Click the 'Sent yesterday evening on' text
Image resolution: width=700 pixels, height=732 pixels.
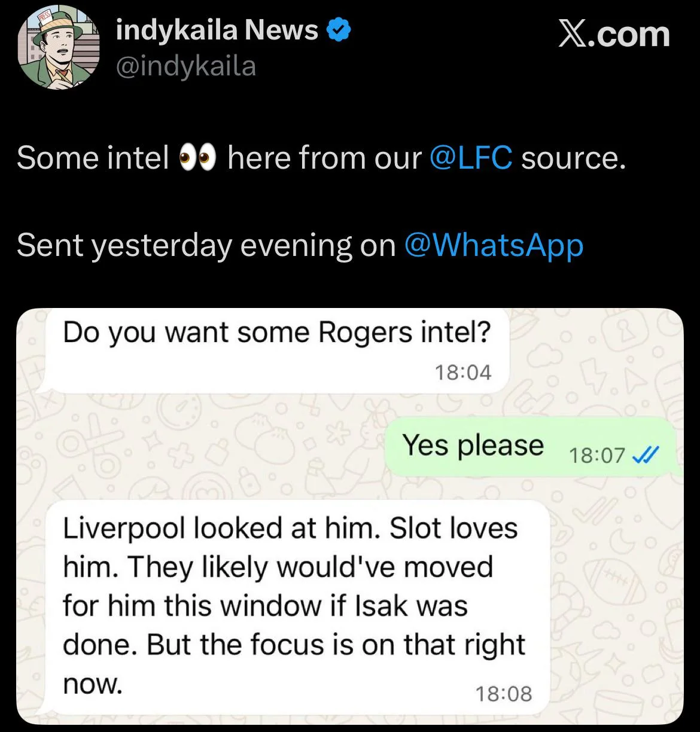206,246
